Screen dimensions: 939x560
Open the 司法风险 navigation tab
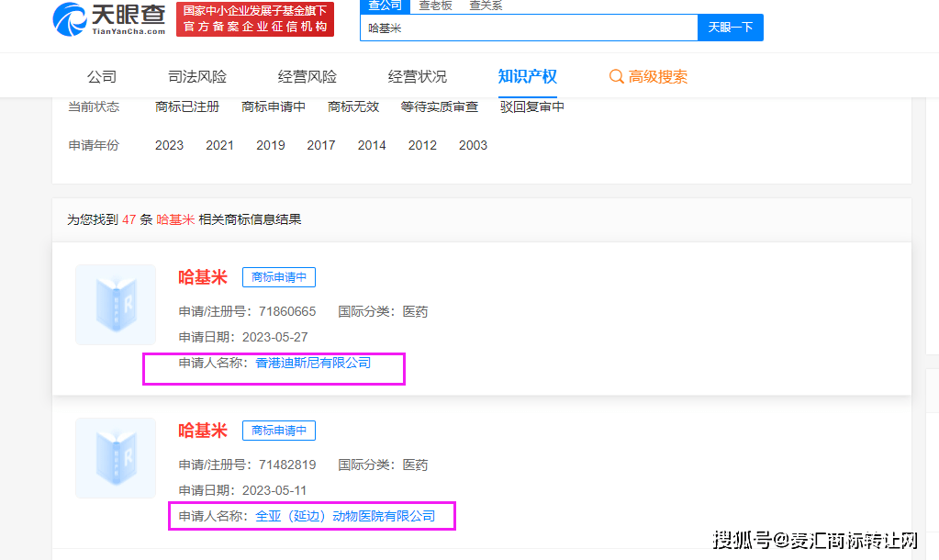pyautogui.click(x=197, y=77)
